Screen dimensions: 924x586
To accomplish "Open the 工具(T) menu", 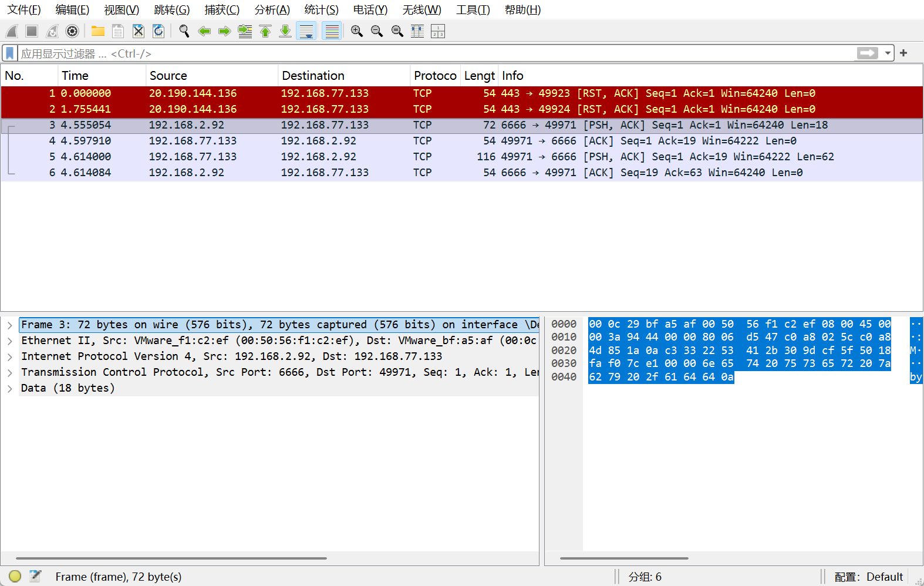I will (473, 10).
